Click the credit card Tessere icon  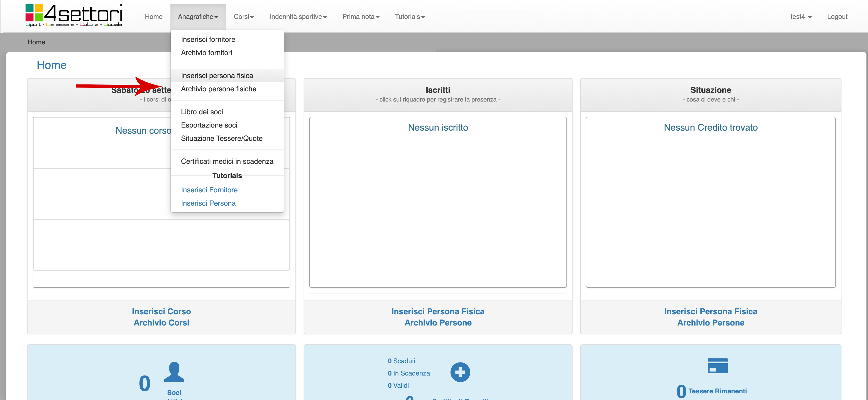click(717, 366)
